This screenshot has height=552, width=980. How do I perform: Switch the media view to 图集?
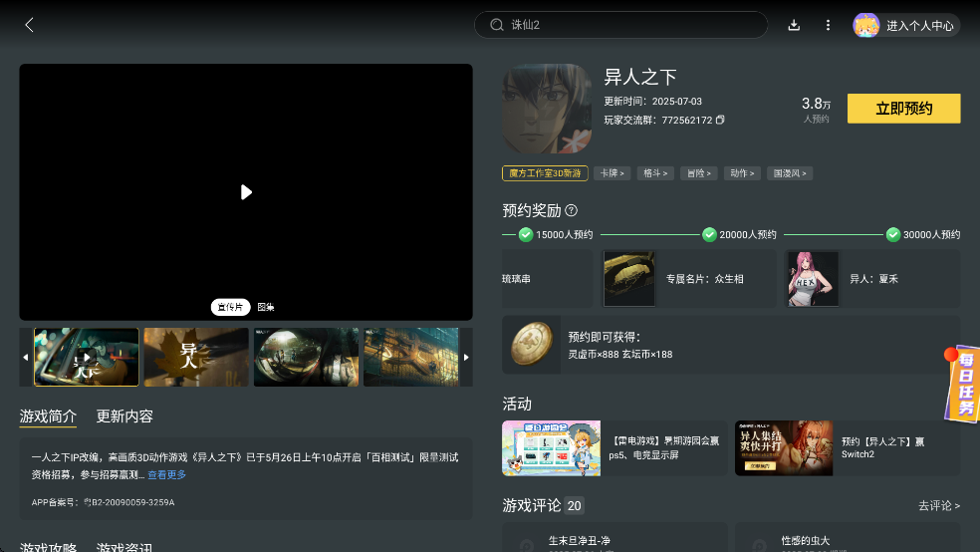pos(266,307)
